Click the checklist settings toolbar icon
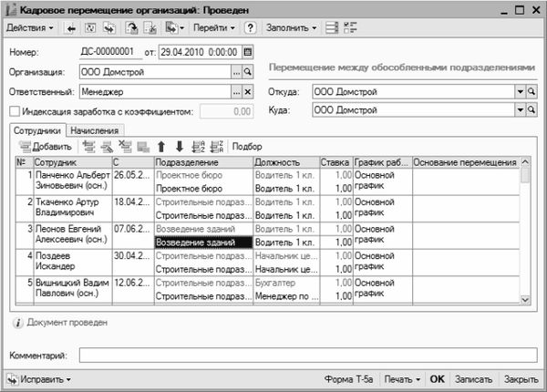 [350, 28]
